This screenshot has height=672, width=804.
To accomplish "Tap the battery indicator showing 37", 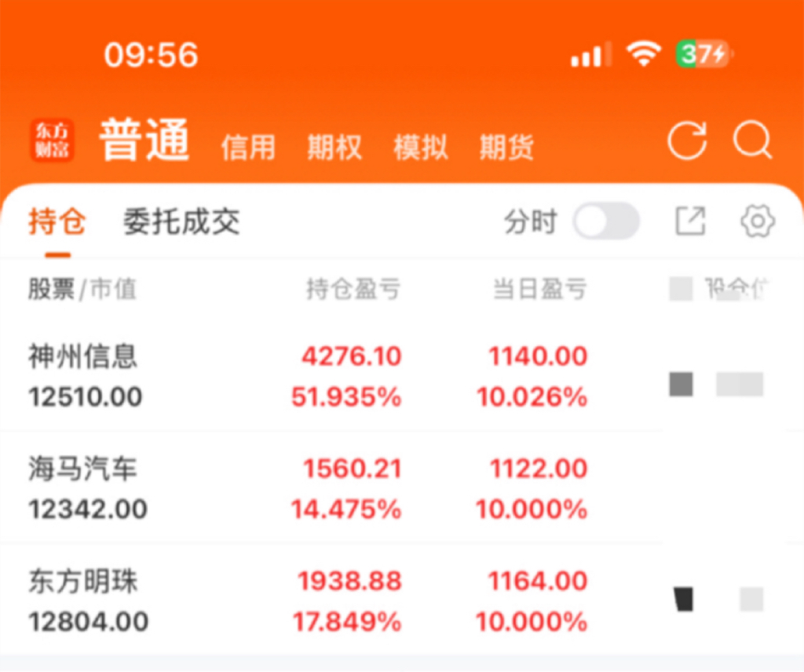I will click(704, 53).
